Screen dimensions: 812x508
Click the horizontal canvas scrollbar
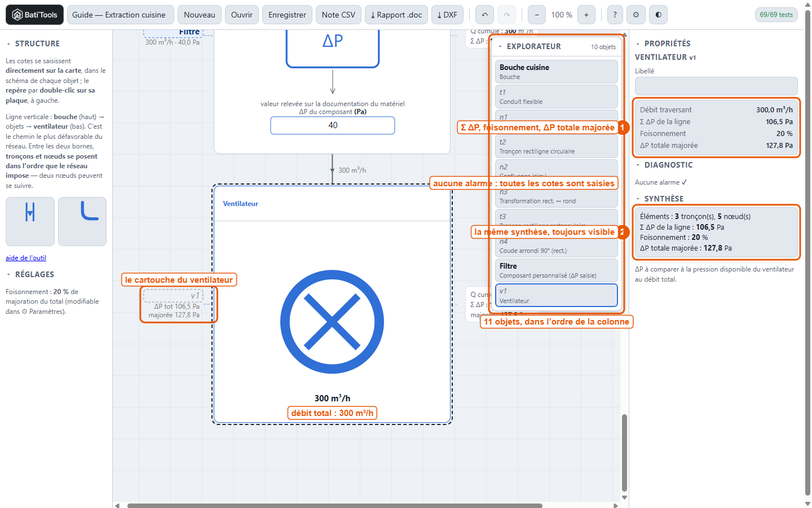[335, 505]
